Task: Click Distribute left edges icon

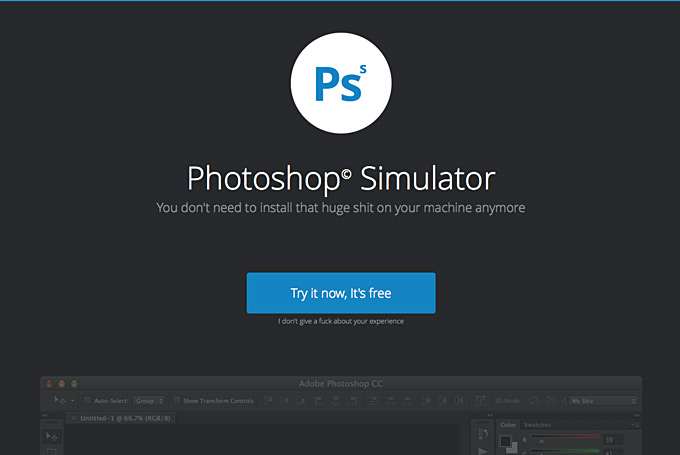Action: pos(426,400)
